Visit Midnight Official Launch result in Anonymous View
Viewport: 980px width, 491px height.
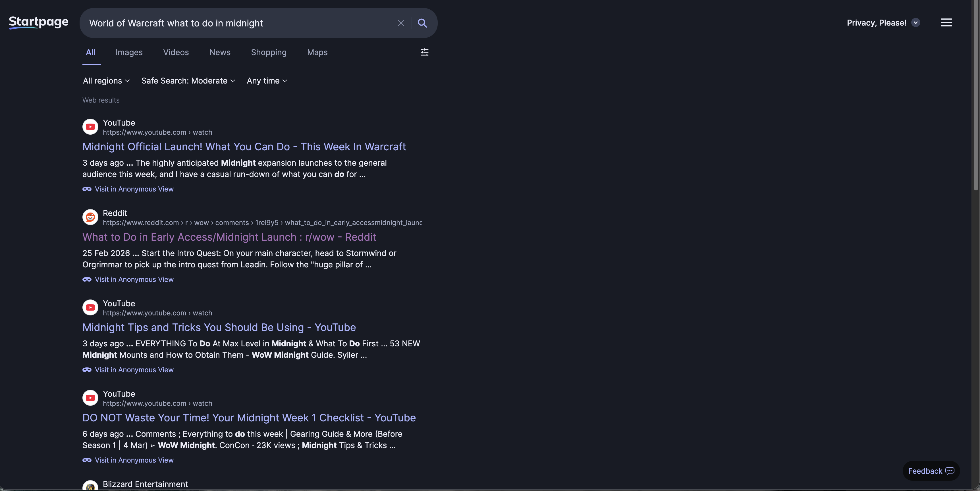134,189
